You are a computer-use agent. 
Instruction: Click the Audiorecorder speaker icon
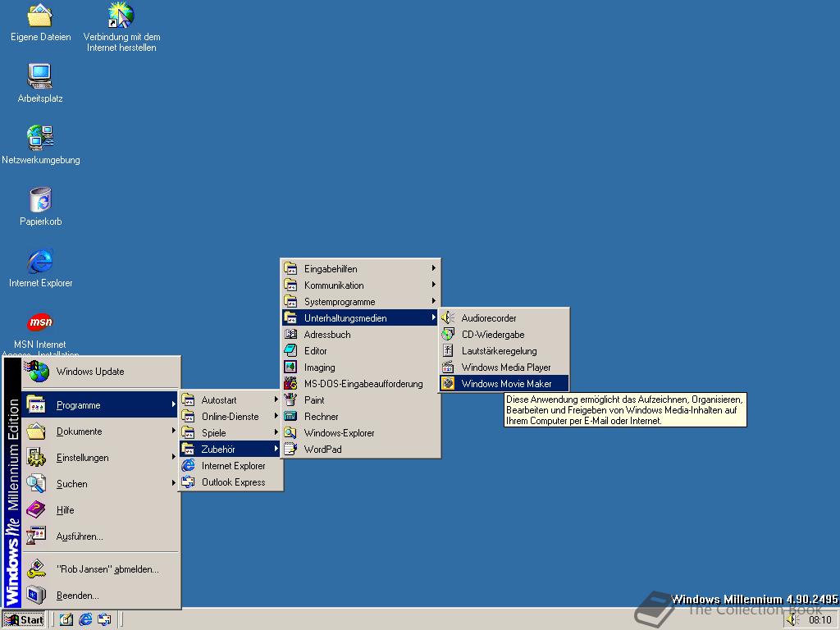tap(448, 317)
